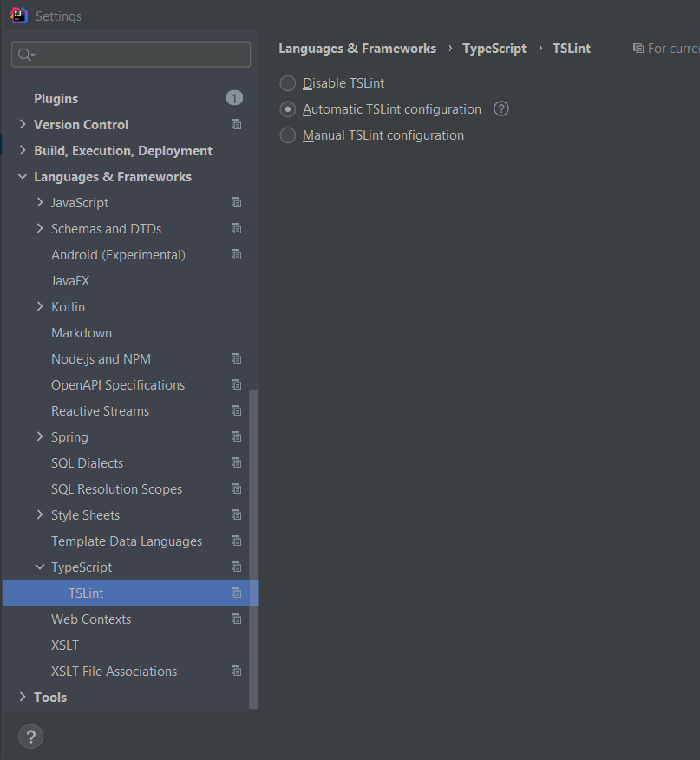Select Automatic TSLint configuration radio button

point(287,109)
